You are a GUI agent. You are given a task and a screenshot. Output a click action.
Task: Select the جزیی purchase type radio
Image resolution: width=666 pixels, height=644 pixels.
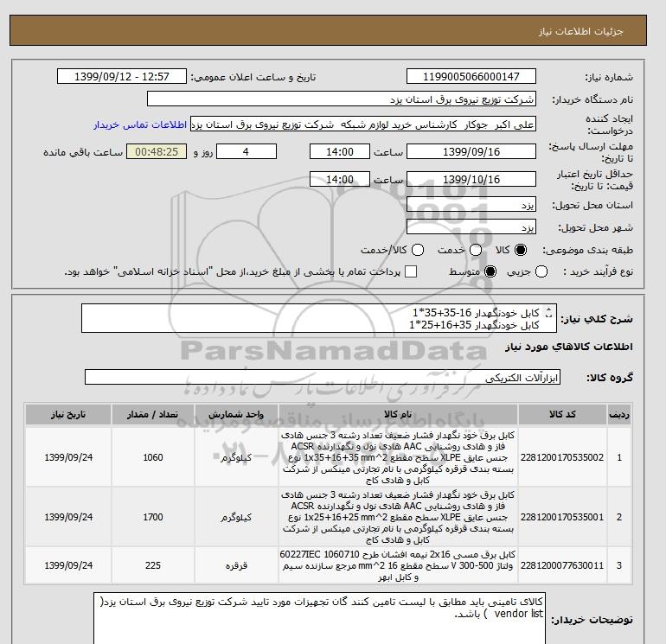541,271
